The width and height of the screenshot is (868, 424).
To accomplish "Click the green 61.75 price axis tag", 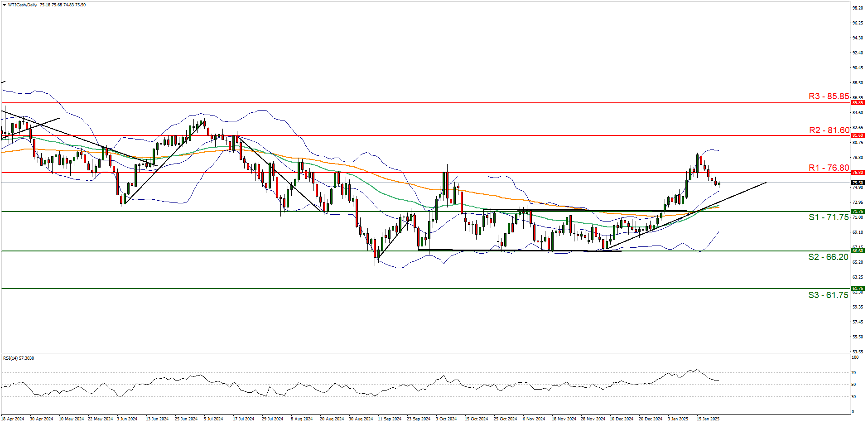I will point(858,289).
